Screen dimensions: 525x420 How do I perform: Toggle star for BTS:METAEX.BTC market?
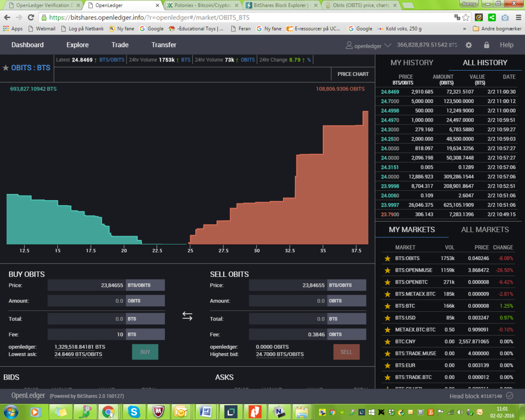coord(388,294)
